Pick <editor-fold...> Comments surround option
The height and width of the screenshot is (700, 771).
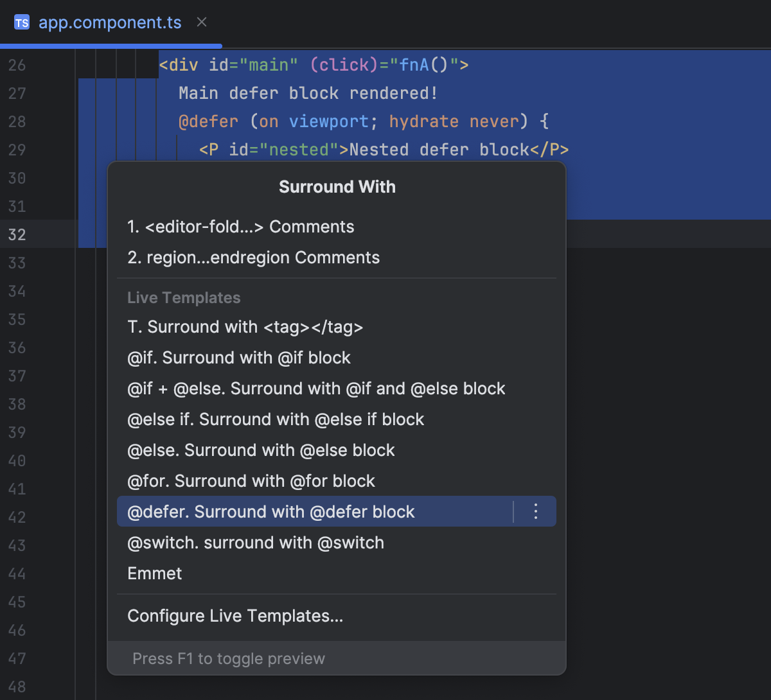coord(240,227)
